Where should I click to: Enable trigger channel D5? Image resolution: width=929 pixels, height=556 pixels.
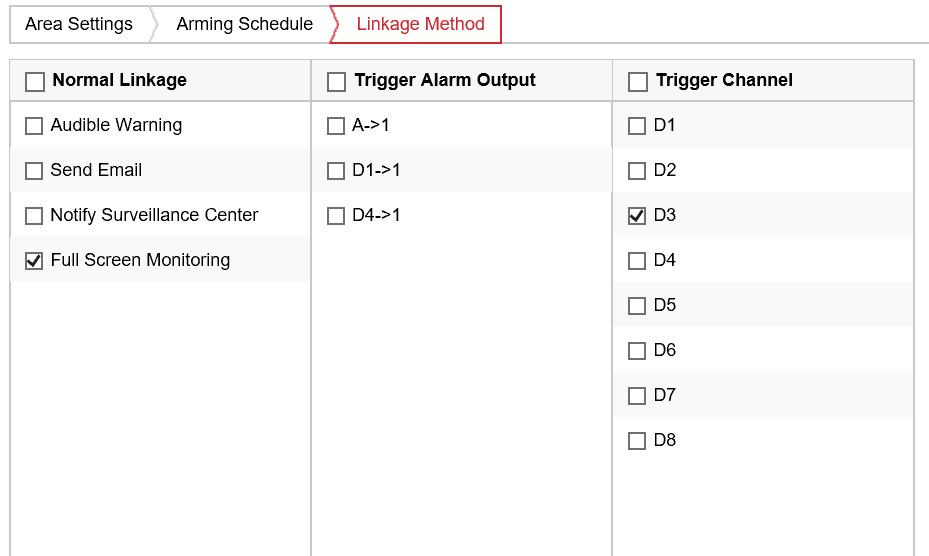point(637,306)
